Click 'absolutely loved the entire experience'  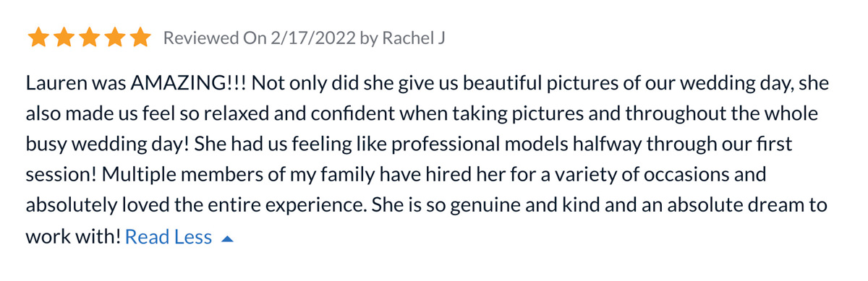click(x=192, y=206)
